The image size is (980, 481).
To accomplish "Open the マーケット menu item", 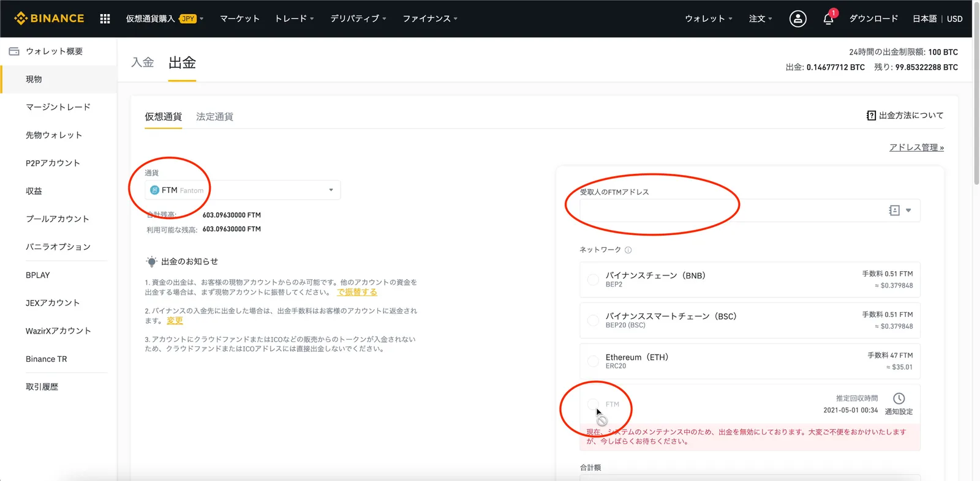I will tap(239, 19).
